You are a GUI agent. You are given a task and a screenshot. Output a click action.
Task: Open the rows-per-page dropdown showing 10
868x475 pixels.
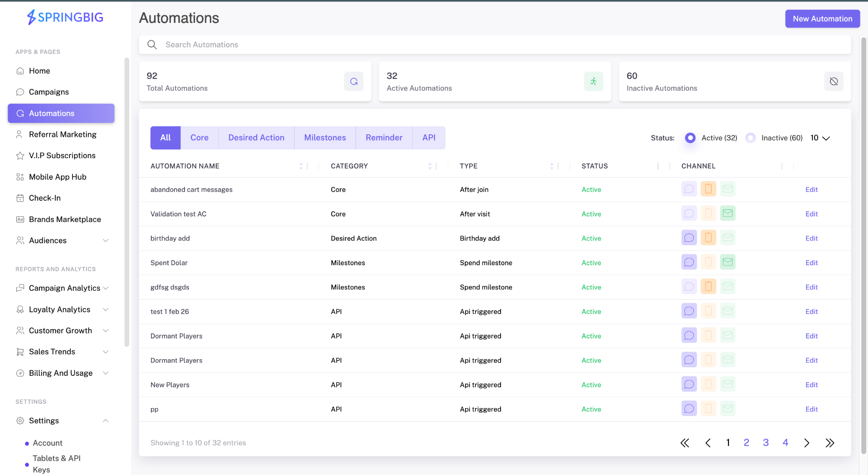coord(820,138)
